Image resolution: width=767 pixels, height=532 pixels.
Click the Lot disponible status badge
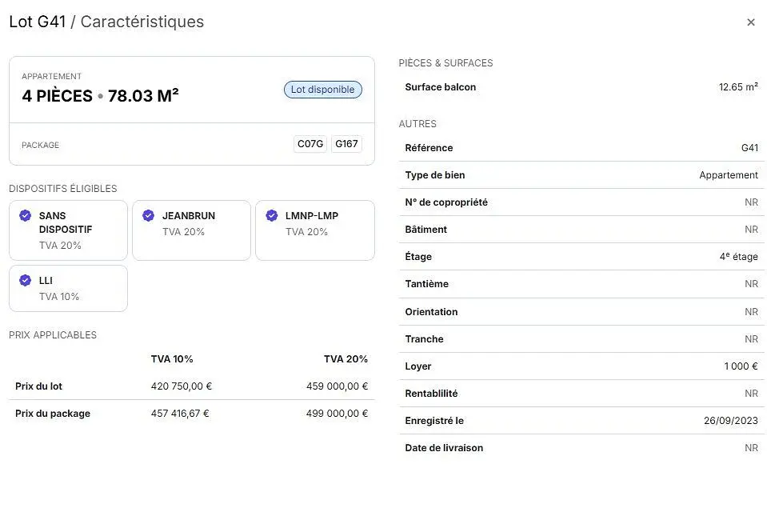323,90
